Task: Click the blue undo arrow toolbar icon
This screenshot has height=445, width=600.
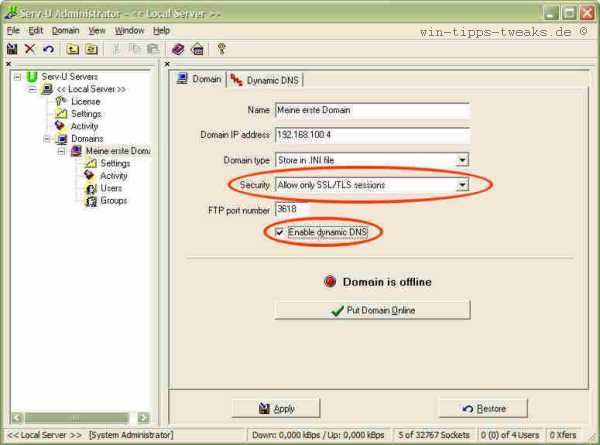Action: pyautogui.click(x=48, y=49)
